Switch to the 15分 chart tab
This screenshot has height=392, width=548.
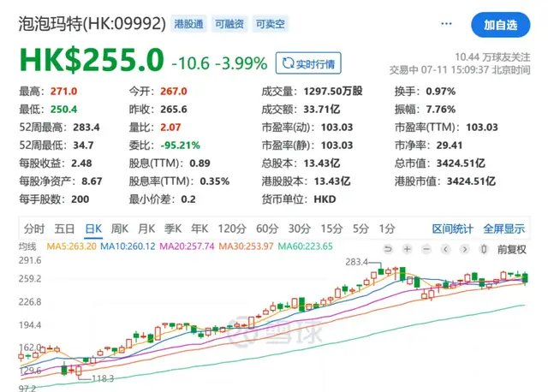pos(331,229)
